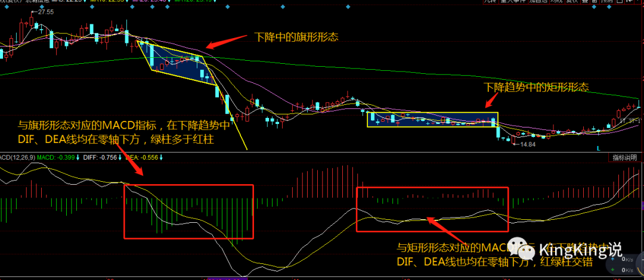Click the yellow rectangle pattern box on chart
The width and height of the screenshot is (644, 280).
[432, 120]
